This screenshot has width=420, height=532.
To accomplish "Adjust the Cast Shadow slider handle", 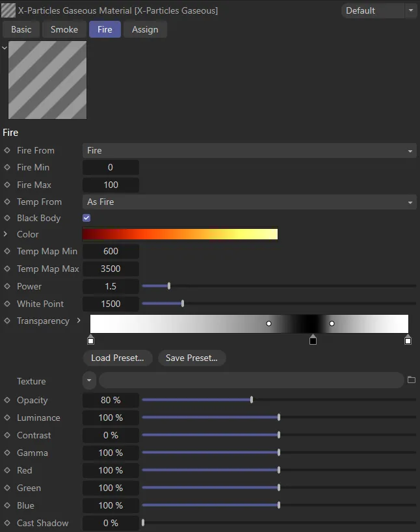I will pyautogui.click(x=143, y=523).
